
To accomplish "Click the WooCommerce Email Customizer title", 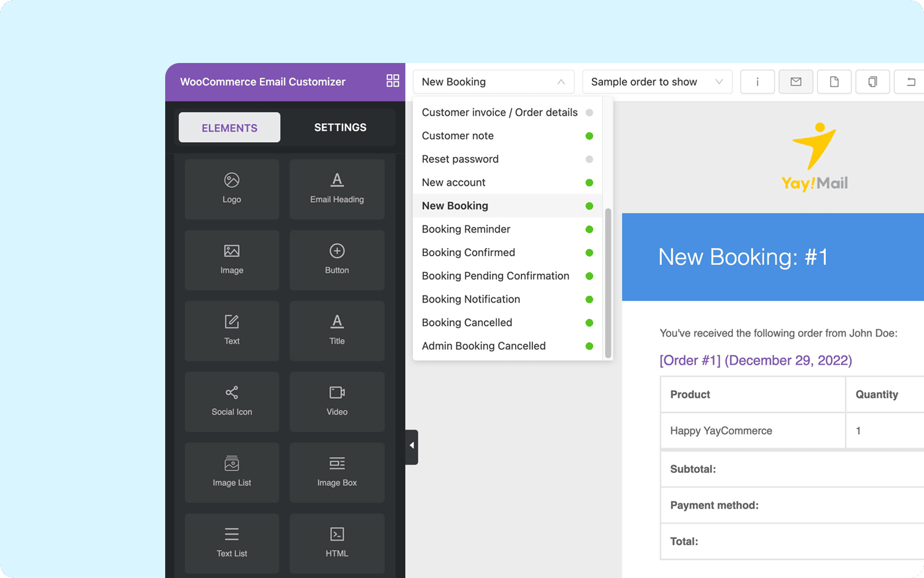I will [263, 81].
